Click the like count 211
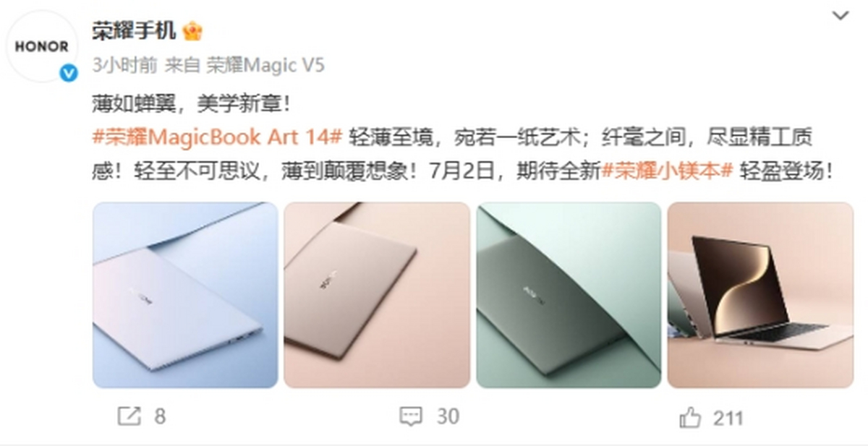The height and width of the screenshot is (446, 868). [x=728, y=418]
